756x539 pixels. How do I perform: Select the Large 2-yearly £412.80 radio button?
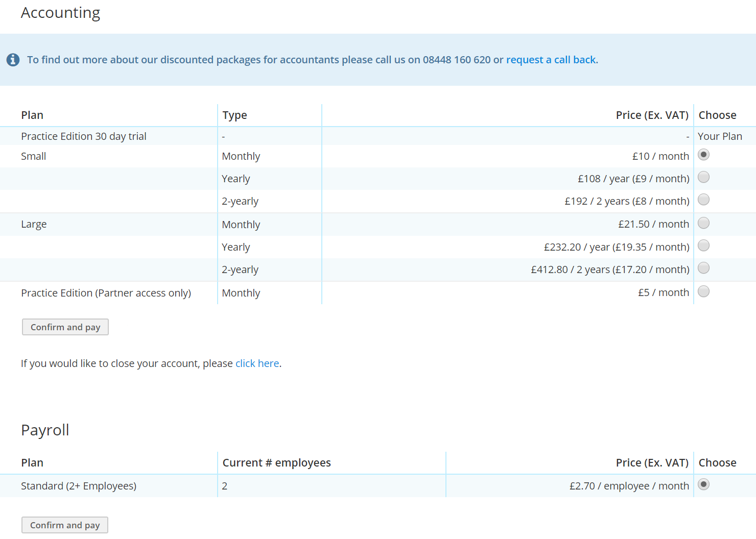point(703,268)
